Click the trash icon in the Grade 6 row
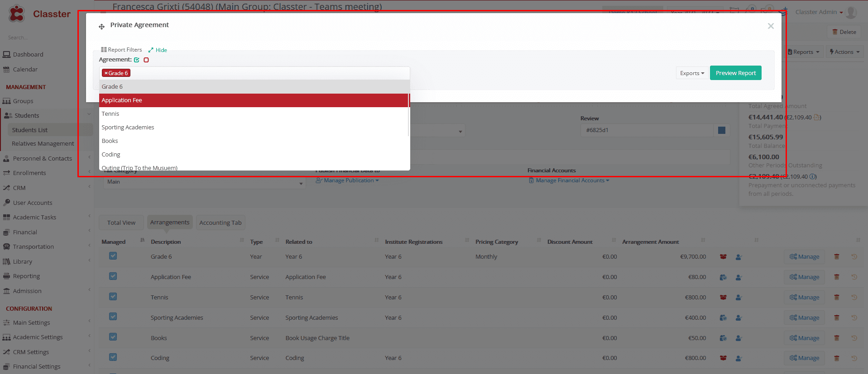This screenshot has width=868, height=374. [x=837, y=256]
